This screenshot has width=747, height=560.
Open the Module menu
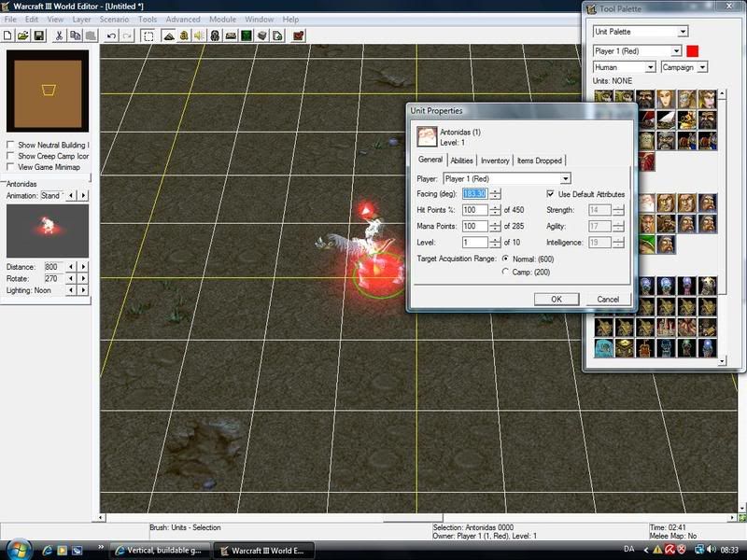222,20
